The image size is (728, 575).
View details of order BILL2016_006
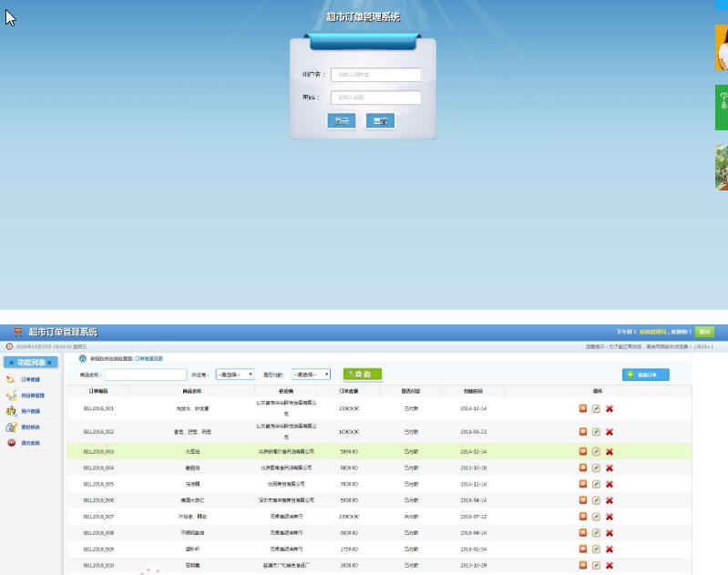pos(583,499)
